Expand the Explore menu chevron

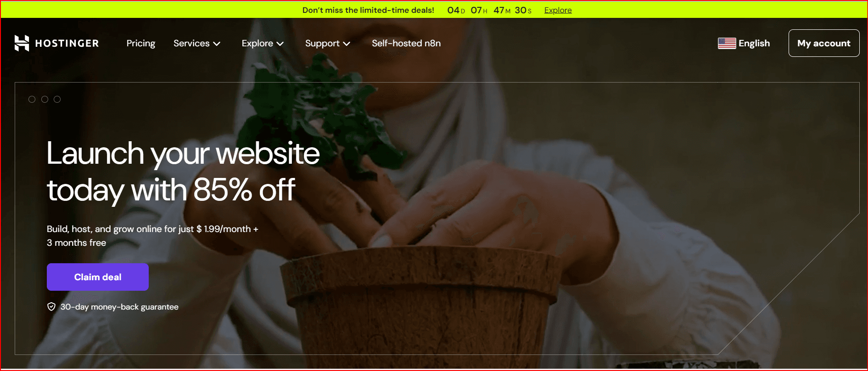(x=280, y=44)
